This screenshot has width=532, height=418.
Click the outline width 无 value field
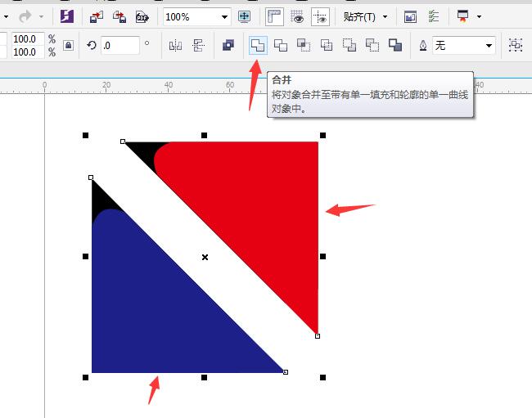pyautogui.click(x=458, y=46)
